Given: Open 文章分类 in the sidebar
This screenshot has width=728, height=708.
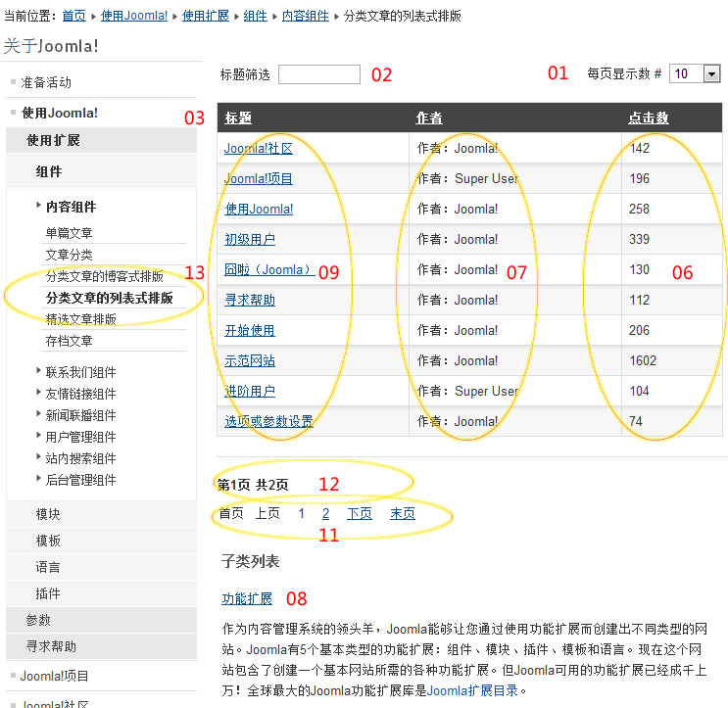Looking at the screenshot, I should click(69, 255).
